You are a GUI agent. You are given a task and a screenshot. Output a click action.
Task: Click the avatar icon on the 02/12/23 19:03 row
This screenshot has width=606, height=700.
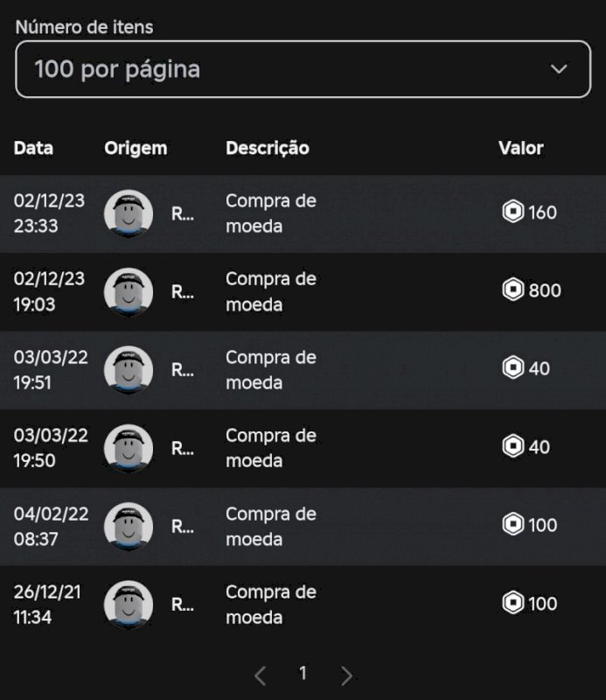(128, 289)
